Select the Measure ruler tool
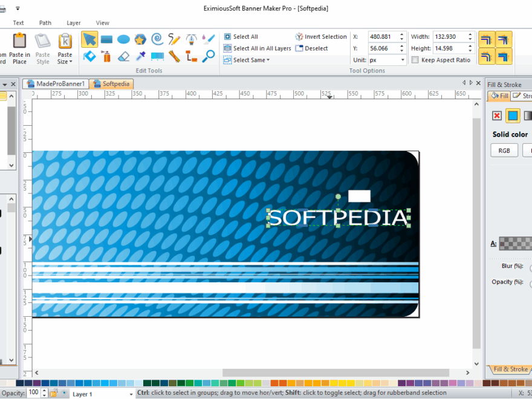Screen dimensions: 532x399 174,56
